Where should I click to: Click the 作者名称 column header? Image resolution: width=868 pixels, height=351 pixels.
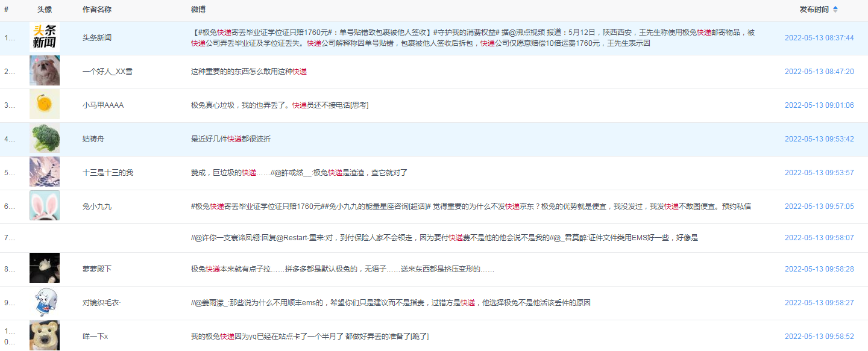98,9
